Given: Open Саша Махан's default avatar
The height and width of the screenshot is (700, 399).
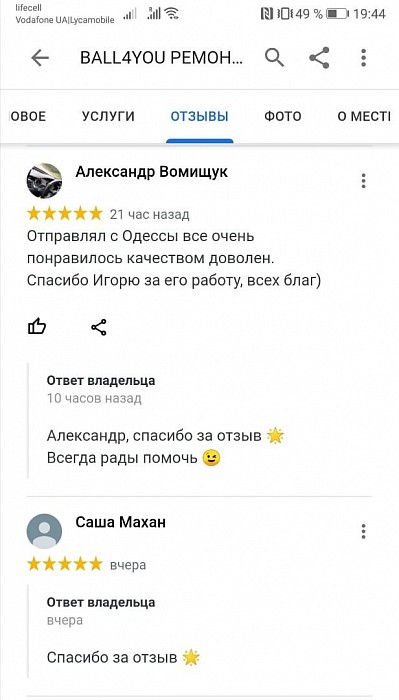Looking at the screenshot, I should tap(44, 531).
